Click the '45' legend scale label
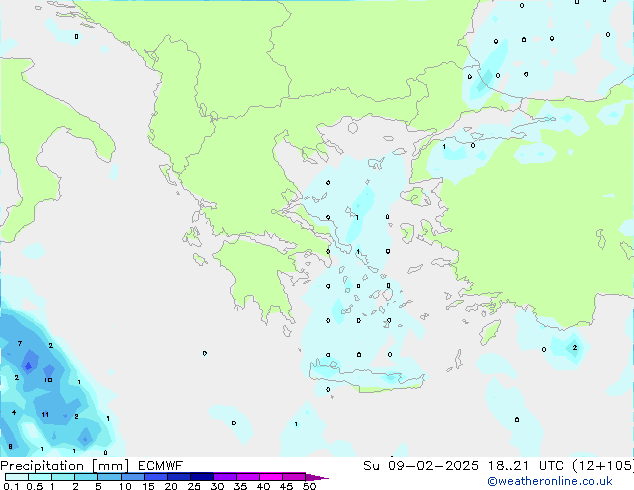Screen dimensions: 634x490 click(x=286, y=486)
